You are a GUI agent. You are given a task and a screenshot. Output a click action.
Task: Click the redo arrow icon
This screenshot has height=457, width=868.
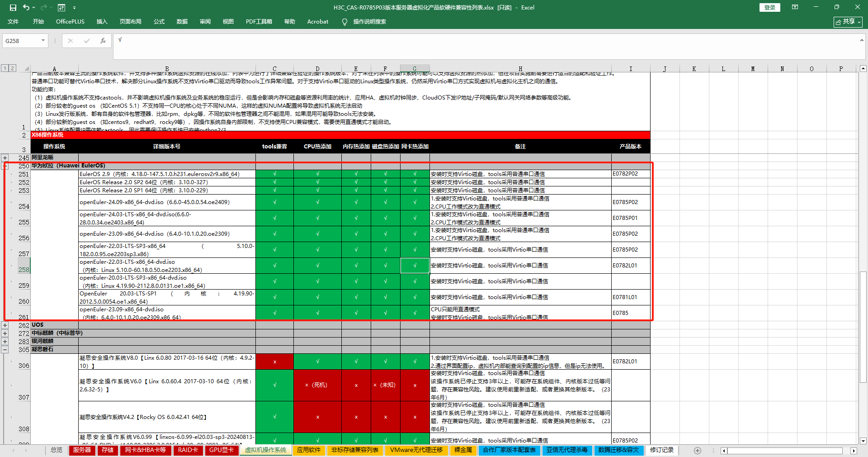pyautogui.click(x=43, y=8)
